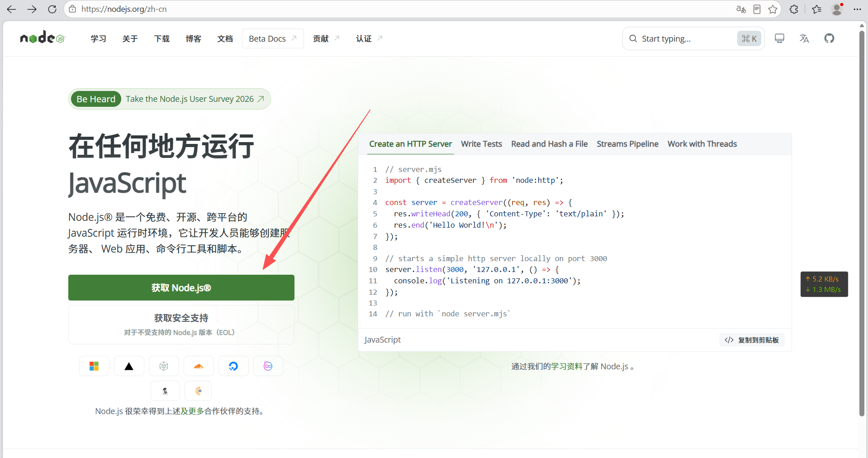Switch to the Streams Pipeline tab

click(x=627, y=144)
